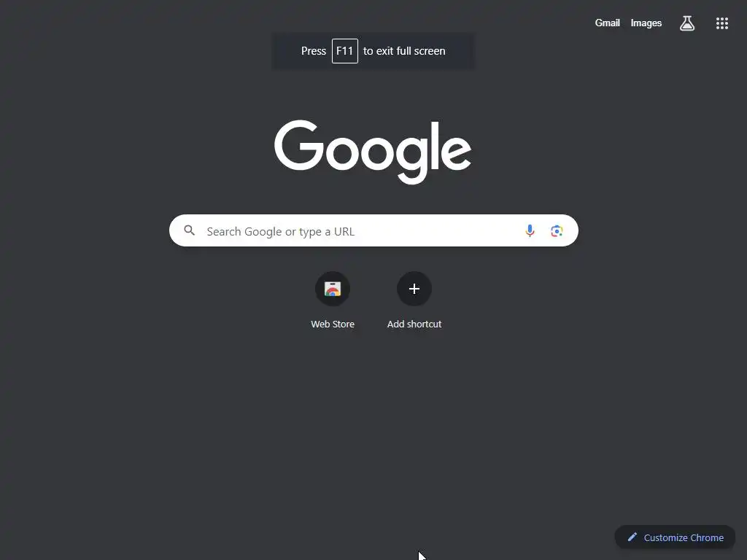Click the plus icon to add a shortcut
This screenshot has width=747, height=560.
(414, 289)
